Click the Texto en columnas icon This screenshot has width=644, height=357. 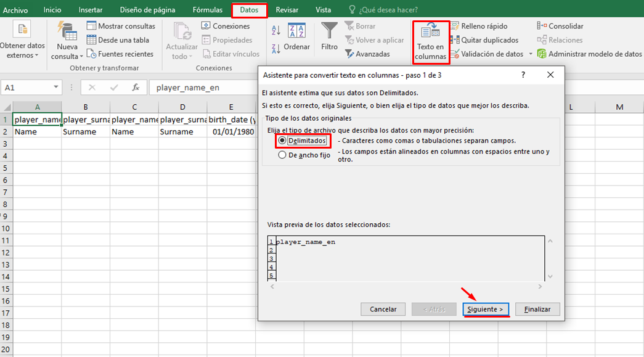point(430,31)
